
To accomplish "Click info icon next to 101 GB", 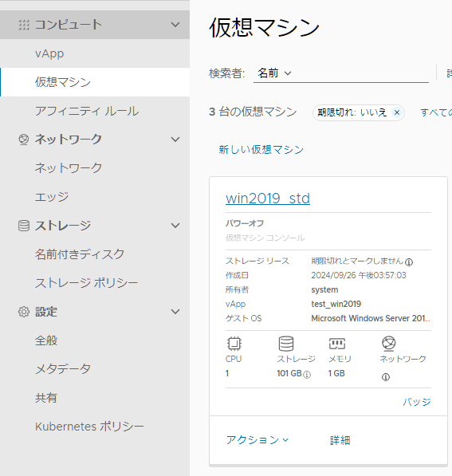I will click(x=307, y=375).
